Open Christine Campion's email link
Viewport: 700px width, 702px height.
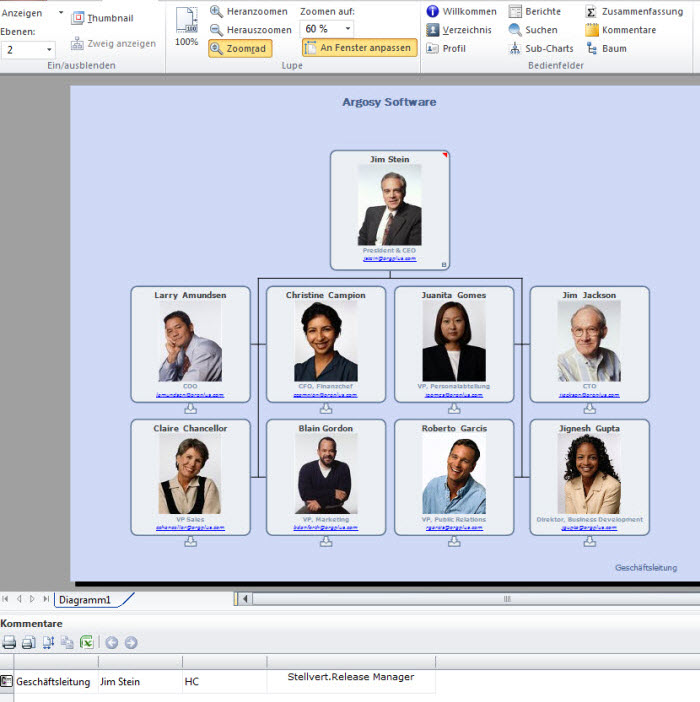[325, 395]
